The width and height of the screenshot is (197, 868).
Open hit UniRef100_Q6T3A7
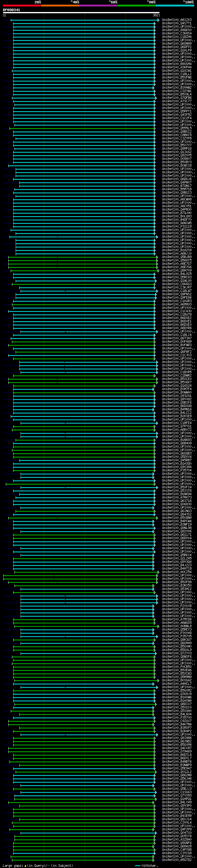[x=177, y=338]
